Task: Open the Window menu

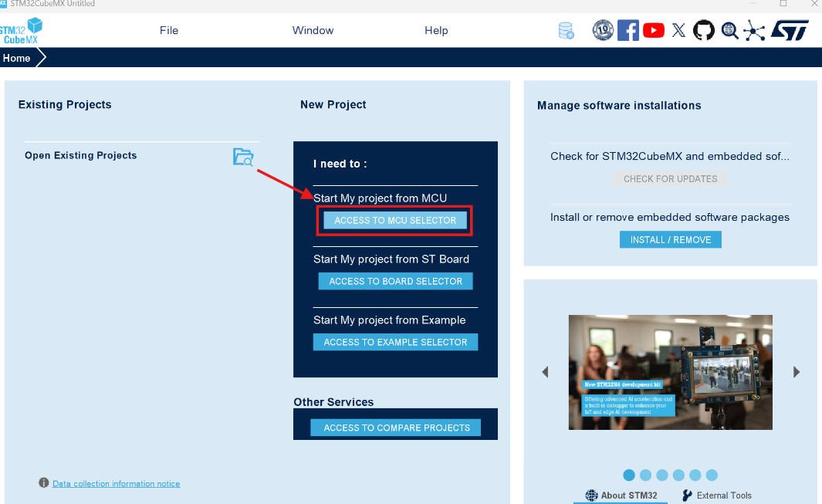Action: [313, 30]
